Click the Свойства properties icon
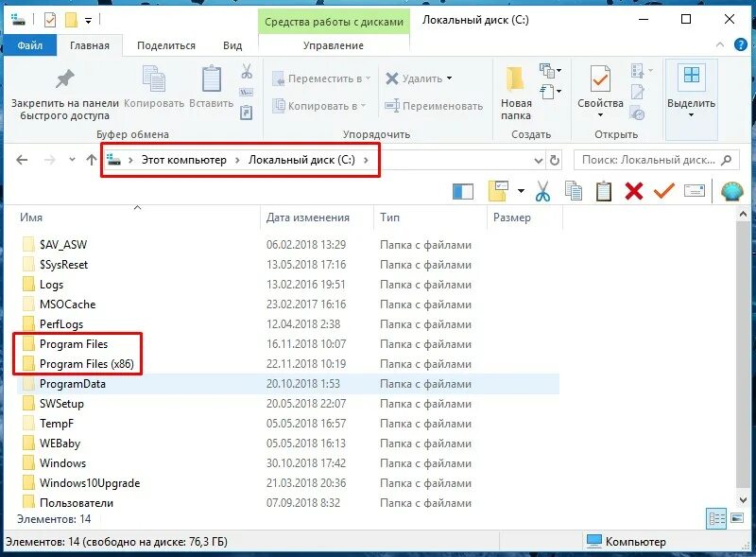The height and width of the screenshot is (557, 756). pyautogui.click(x=600, y=78)
